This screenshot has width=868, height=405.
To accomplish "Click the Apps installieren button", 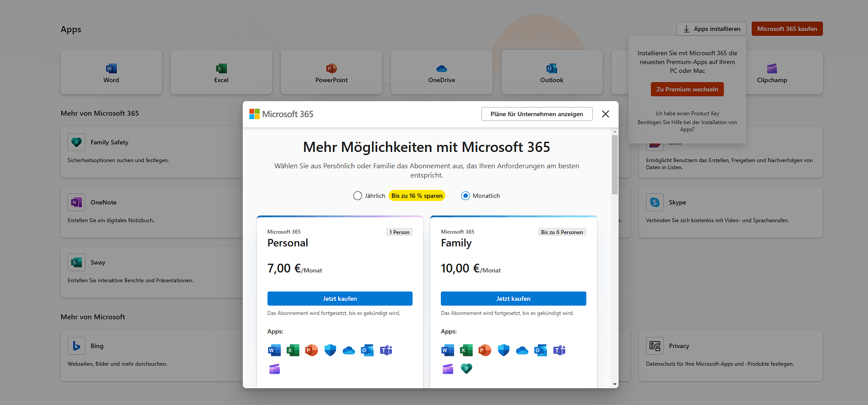I will [x=711, y=29].
